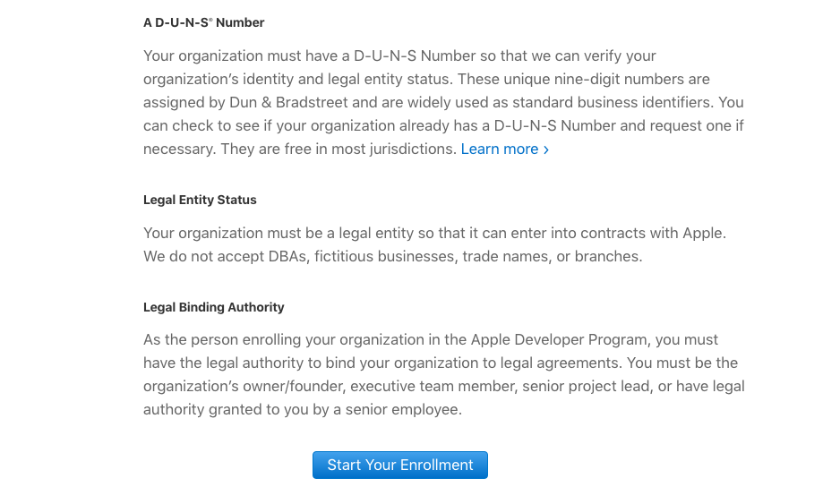
Task: Click the phrase contracts with Apple
Action: (x=653, y=233)
